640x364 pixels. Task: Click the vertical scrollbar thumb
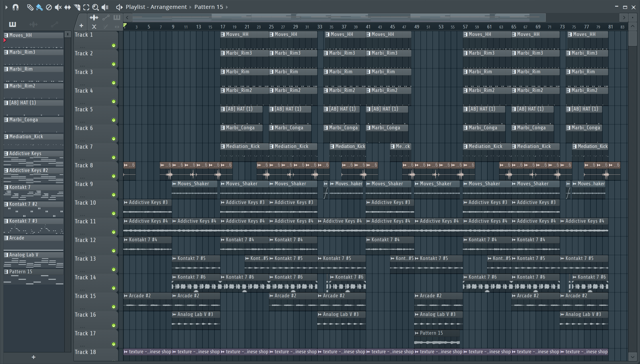point(632,38)
